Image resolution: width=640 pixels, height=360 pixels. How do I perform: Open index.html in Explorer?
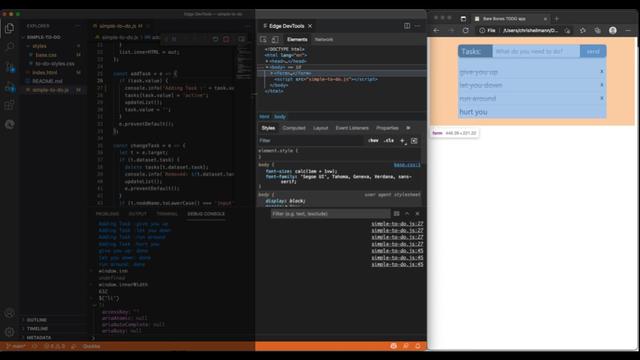(x=45, y=73)
